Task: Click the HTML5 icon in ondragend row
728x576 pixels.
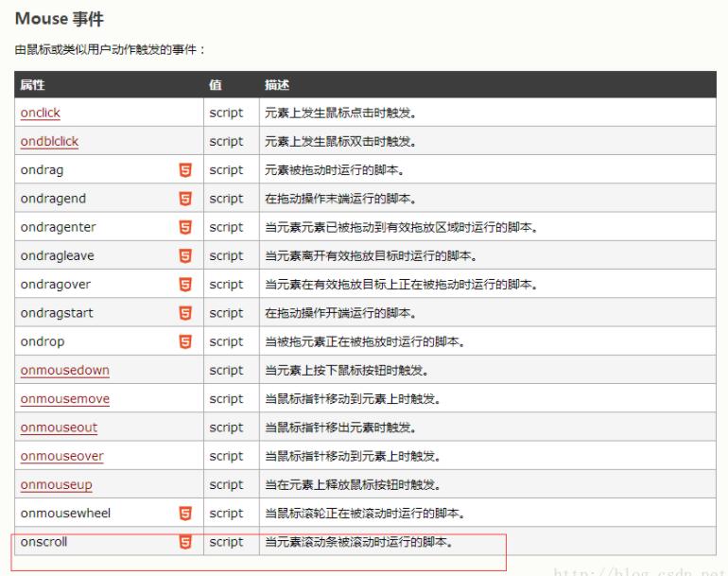Action: [185, 199]
